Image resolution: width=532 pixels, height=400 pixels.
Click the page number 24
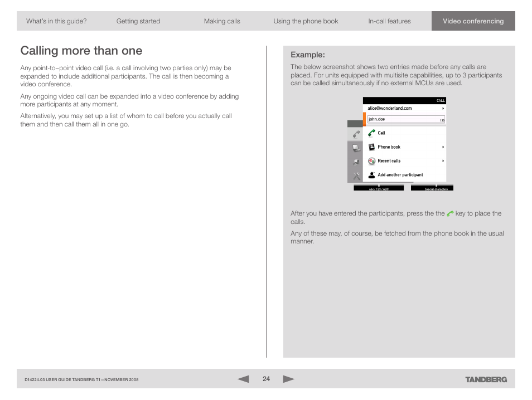(x=266, y=379)
